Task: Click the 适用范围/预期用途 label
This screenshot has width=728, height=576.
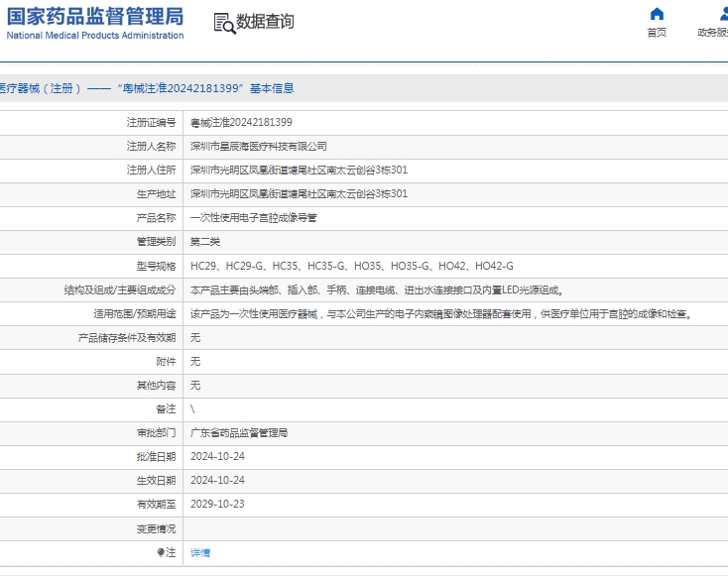Action: [x=135, y=314]
